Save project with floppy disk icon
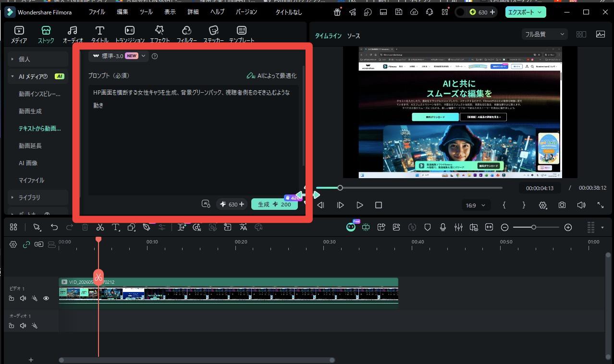 click(x=398, y=12)
